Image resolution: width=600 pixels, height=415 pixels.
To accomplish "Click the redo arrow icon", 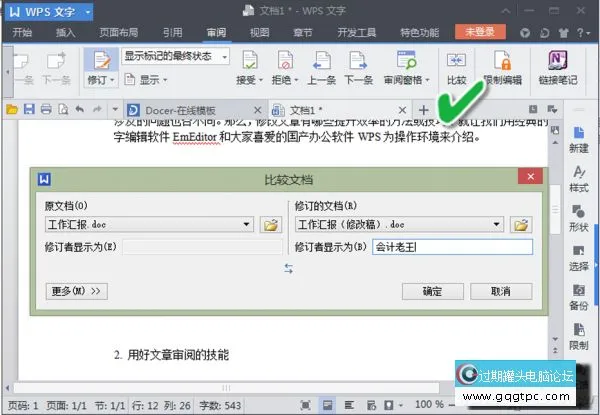I will coord(97,110).
